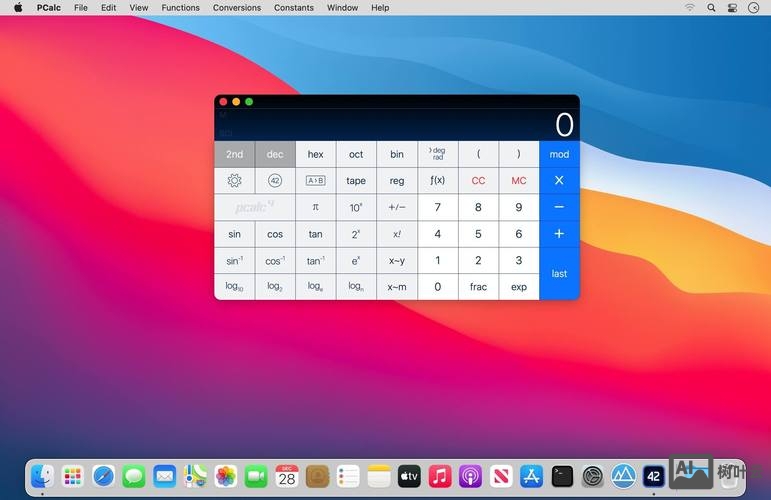Open Spotlight search in menu bar
Screen dimensions: 771x500
711,7
